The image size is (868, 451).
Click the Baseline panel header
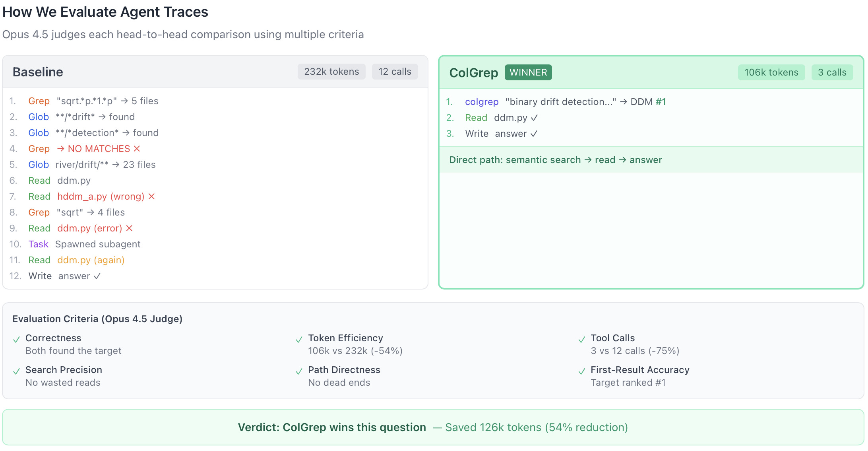38,72
